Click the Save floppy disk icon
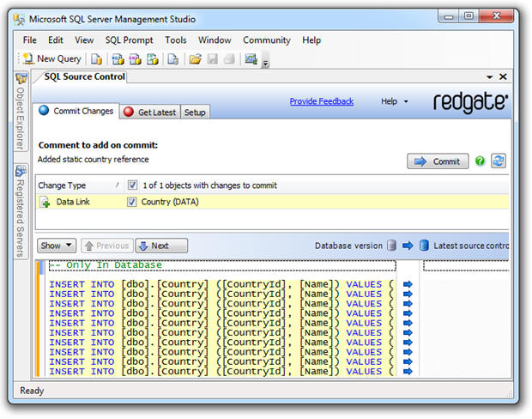The height and width of the screenshot is (419, 532). click(x=213, y=59)
